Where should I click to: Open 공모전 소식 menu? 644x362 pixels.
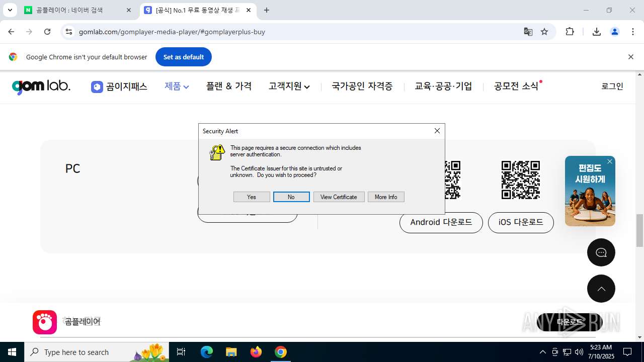(x=517, y=86)
